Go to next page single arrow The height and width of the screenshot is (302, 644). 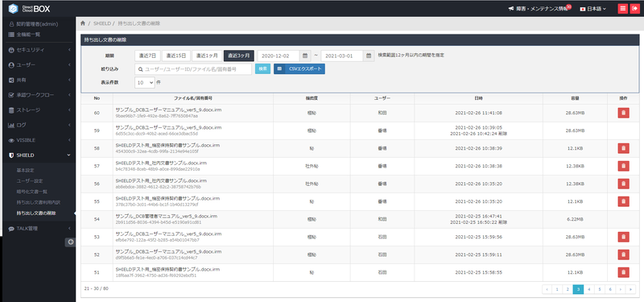621,289
